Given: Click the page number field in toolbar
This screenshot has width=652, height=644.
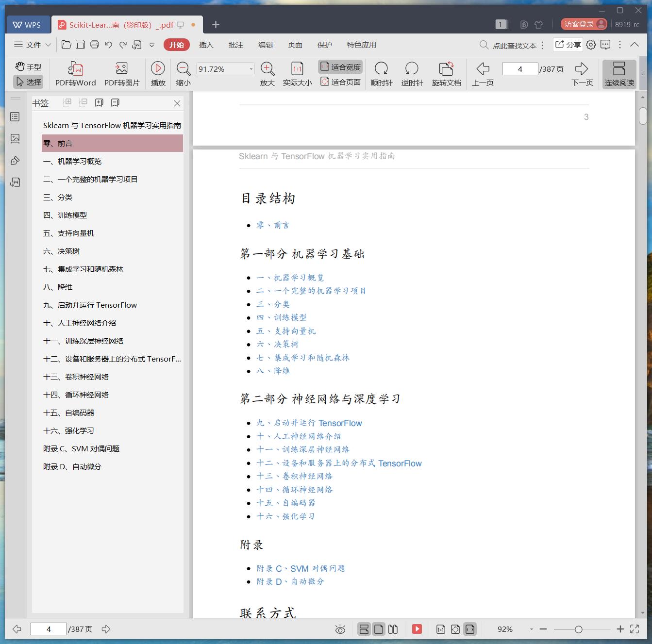Looking at the screenshot, I should coord(520,69).
